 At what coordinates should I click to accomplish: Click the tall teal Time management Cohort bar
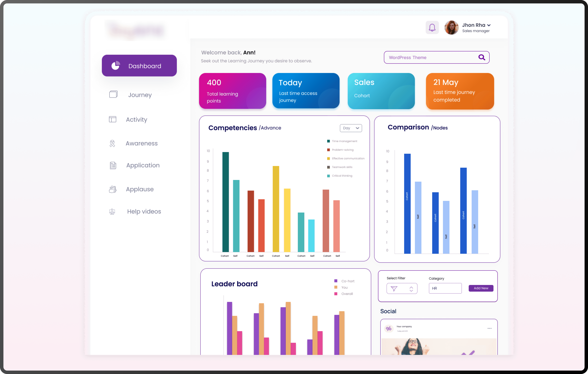[225, 202]
